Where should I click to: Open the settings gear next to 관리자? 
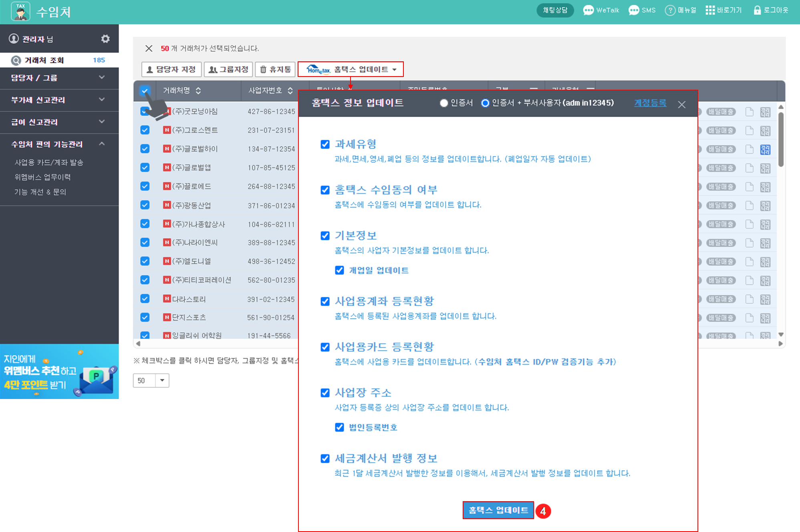pos(105,39)
